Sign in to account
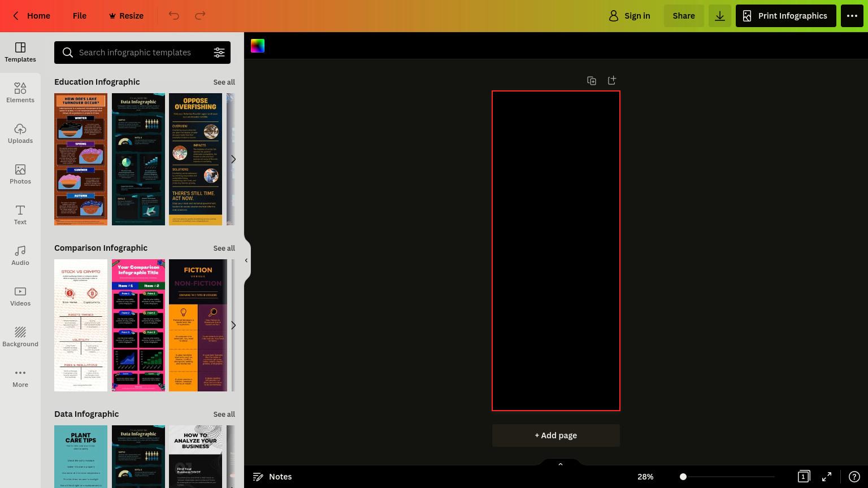This screenshot has width=868, height=488. pyautogui.click(x=629, y=16)
